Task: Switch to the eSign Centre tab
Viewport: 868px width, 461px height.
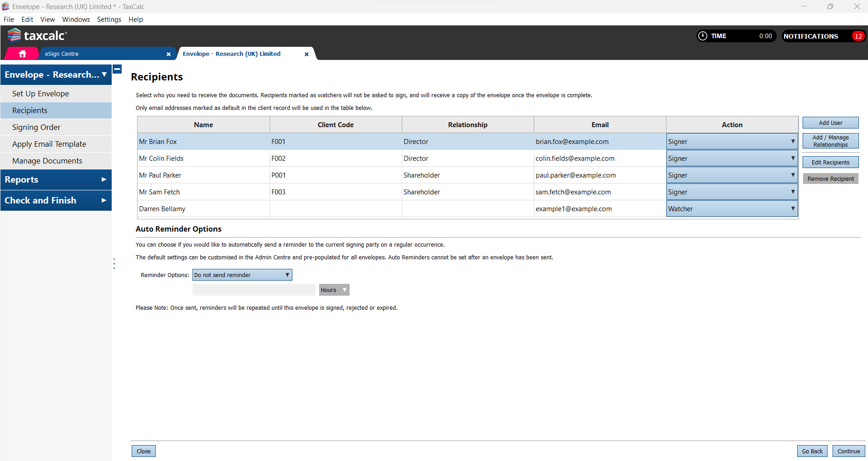Action: [x=100, y=54]
